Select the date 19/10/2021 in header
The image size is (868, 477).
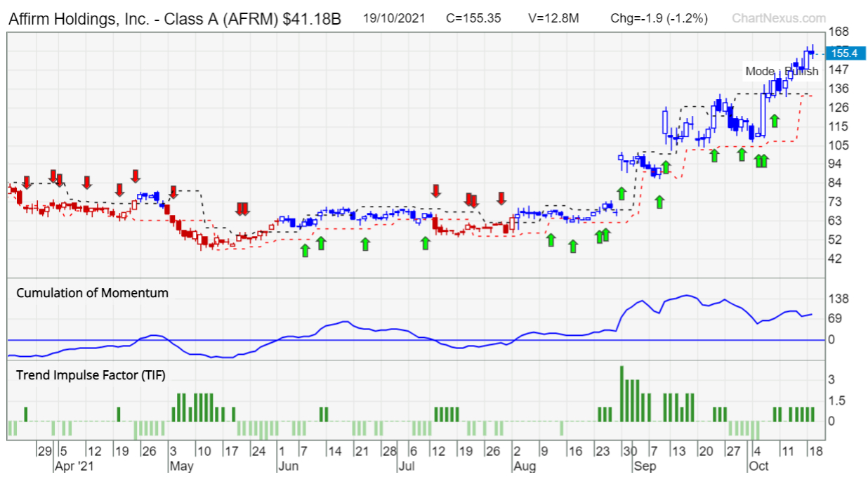point(395,18)
